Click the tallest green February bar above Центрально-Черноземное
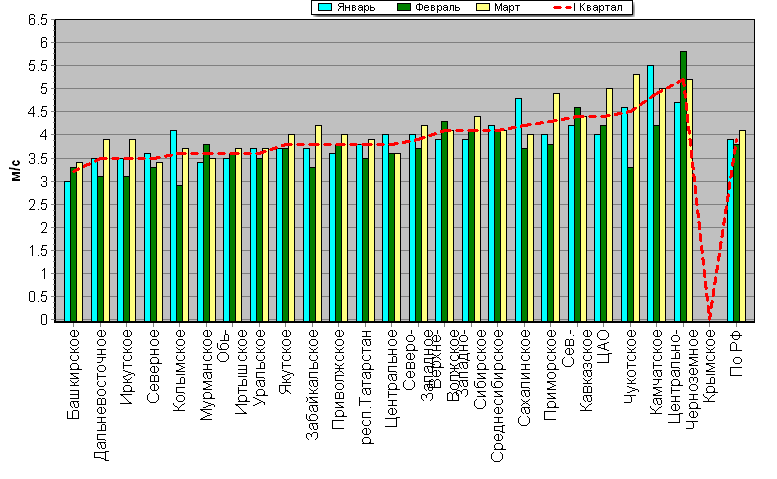Image resolution: width=777 pixels, height=479 pixels. point(683,186)
